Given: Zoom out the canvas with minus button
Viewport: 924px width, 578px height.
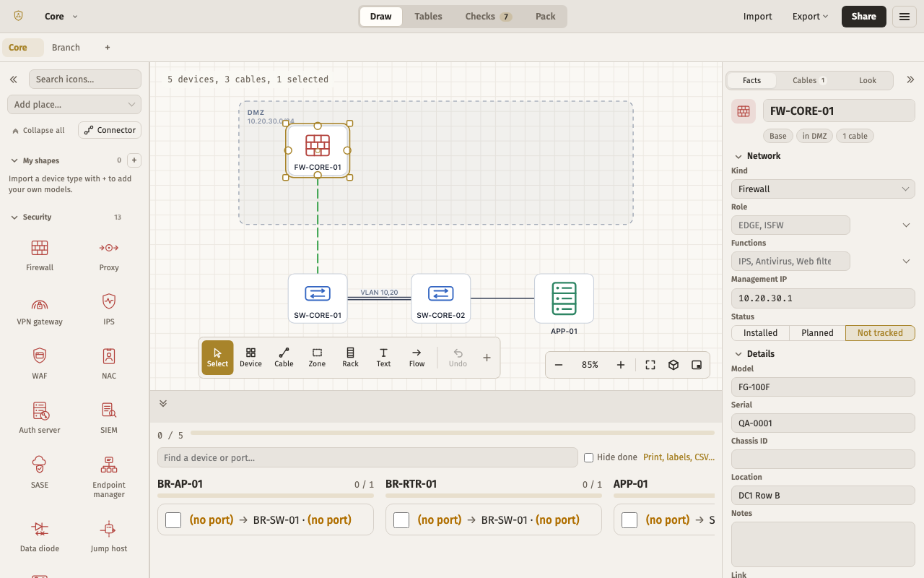Looking at the screenshot, I should pyautogui.click(x=559, y=365).
